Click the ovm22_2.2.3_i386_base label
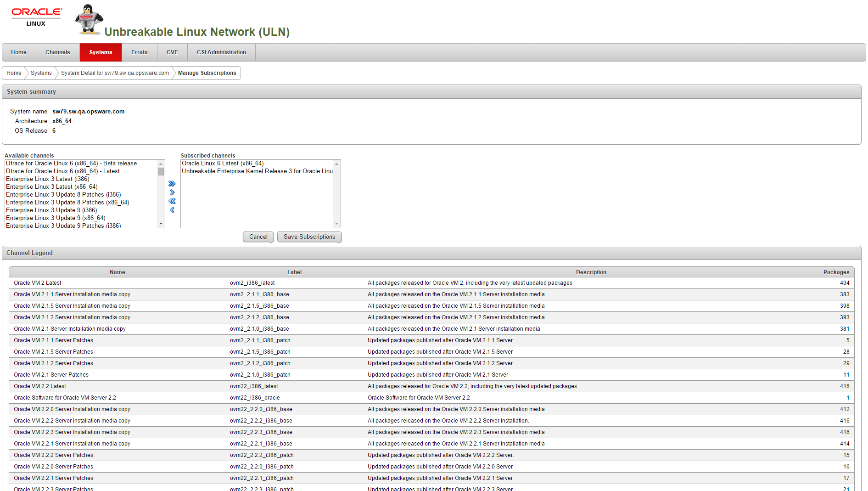868x491 pixels. click(261, 432)
